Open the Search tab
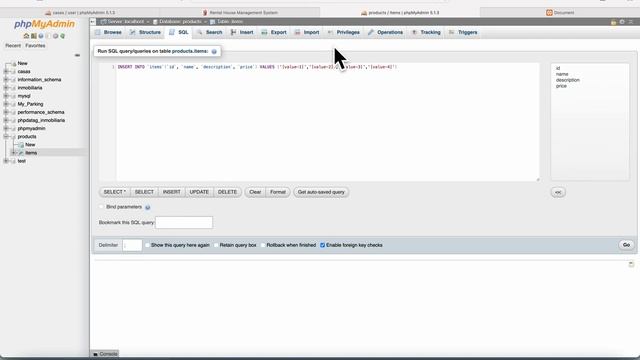 tap(210, 32)
